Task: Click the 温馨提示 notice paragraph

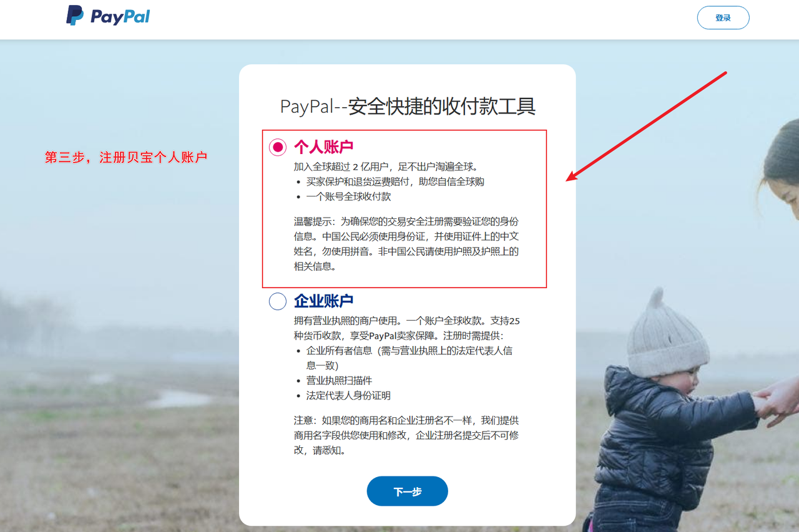Action: click(x=406, y=243)
